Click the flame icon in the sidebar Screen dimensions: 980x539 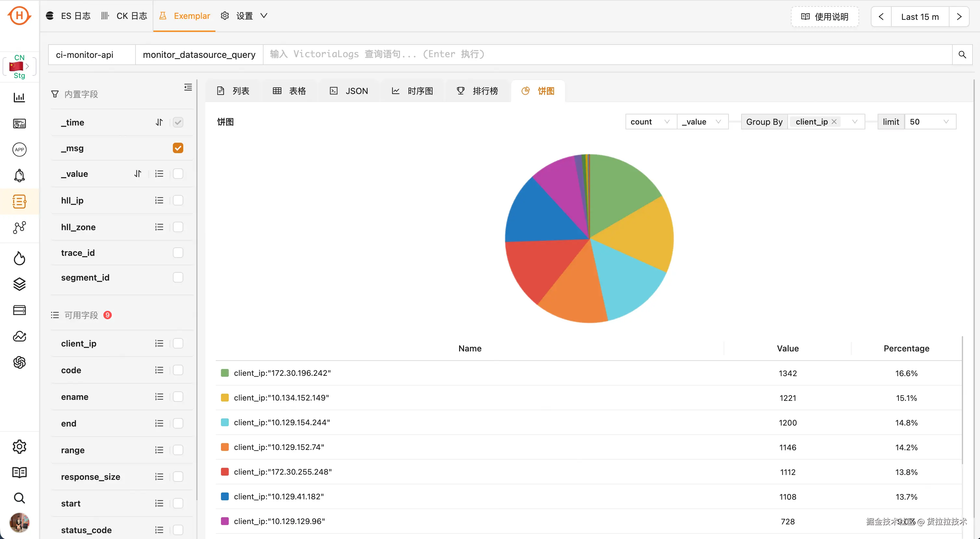tap(19, 258)
